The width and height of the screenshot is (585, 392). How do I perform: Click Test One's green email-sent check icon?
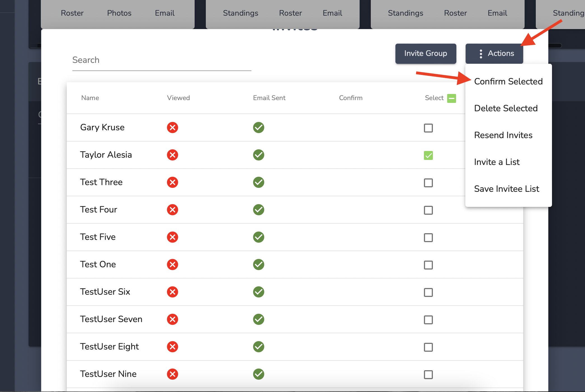(259, 265)
